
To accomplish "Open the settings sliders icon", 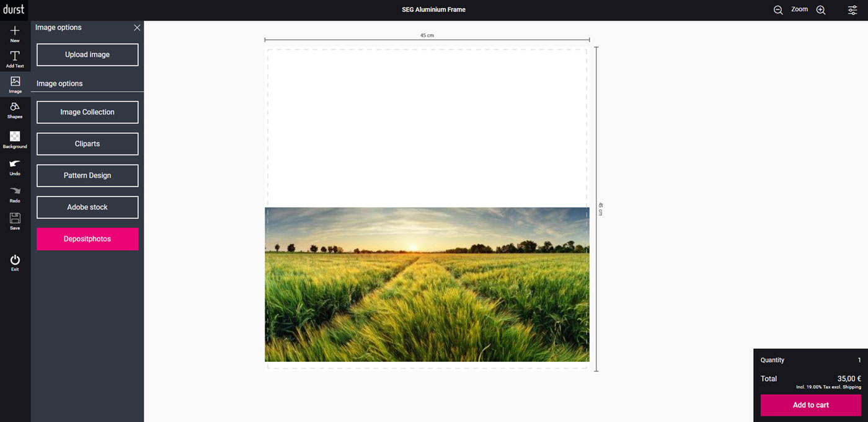I will tap(852, 10).
